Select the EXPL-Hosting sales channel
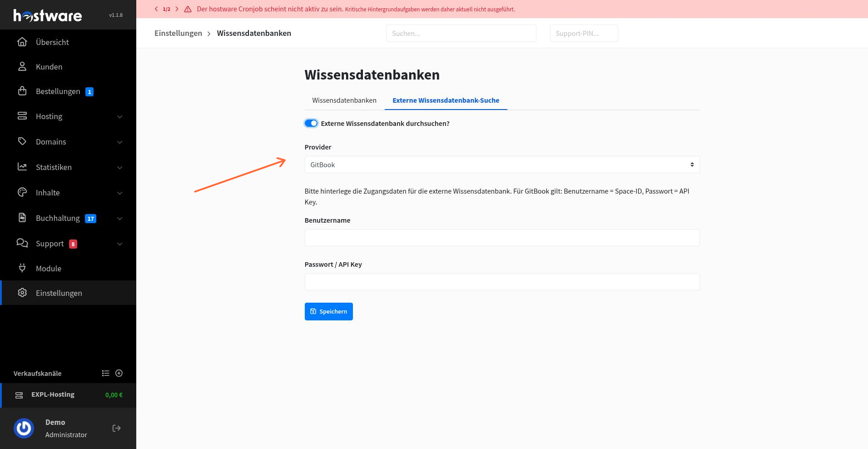Viewport: 868px width, 449px height. (x=68, y=395)
